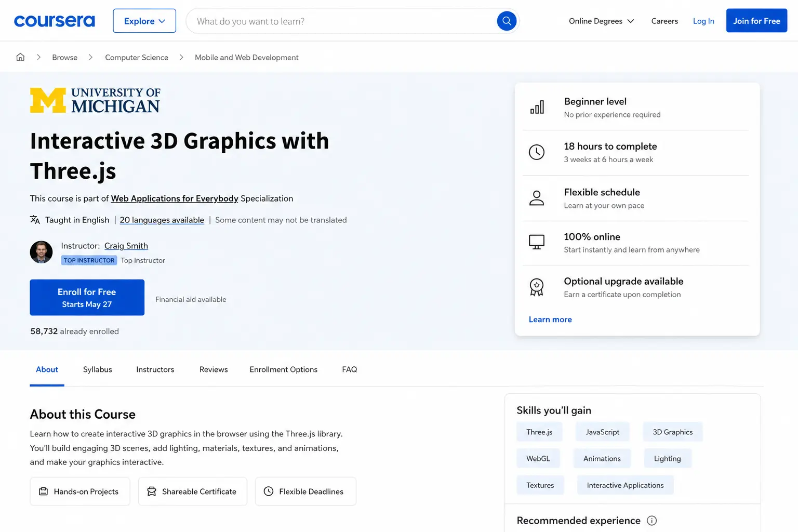
Task: Click the monitor icon for 100% online
Action: click(537, 242)
